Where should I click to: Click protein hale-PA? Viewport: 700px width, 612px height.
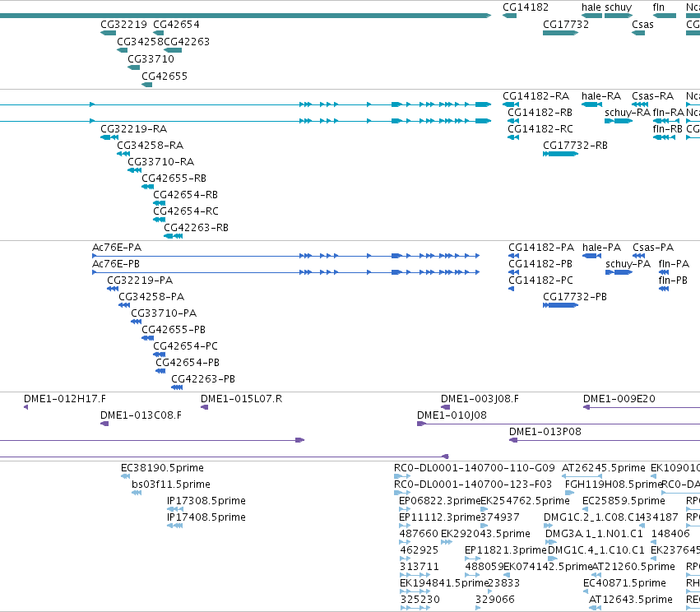pyautogui.click(x=601, y=248)
